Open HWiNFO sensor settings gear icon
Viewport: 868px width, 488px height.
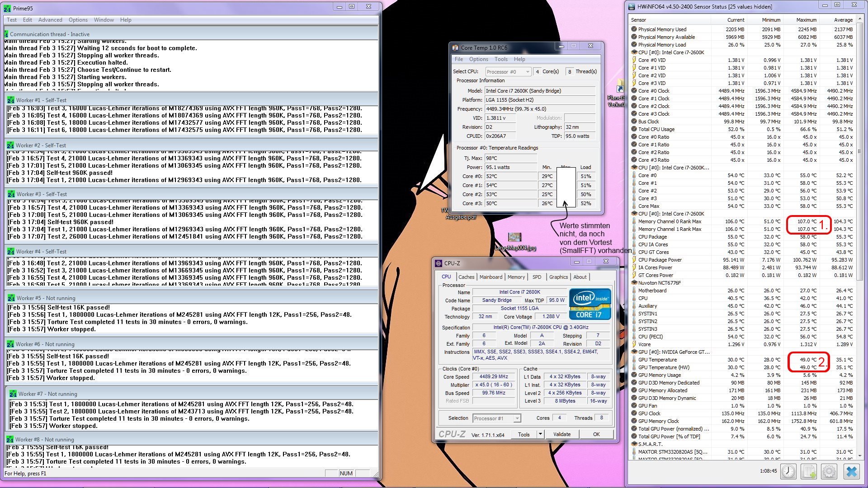(x=829, y=471)
